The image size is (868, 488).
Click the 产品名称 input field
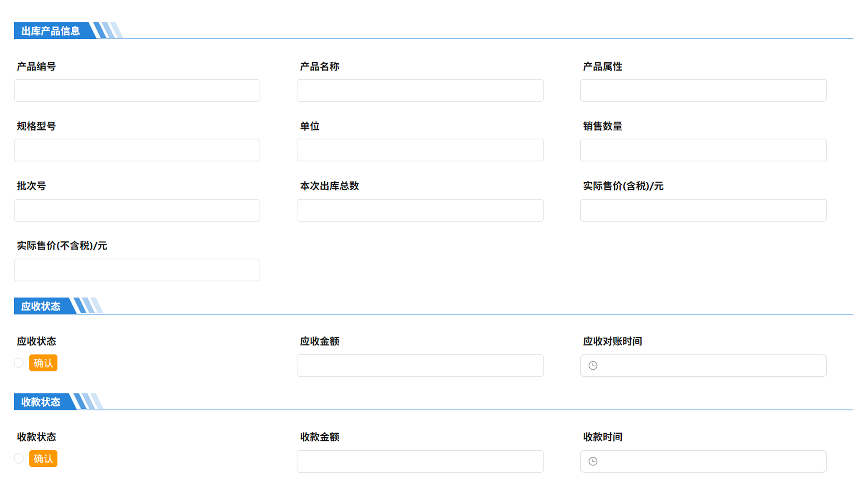[x=420, y=90]
